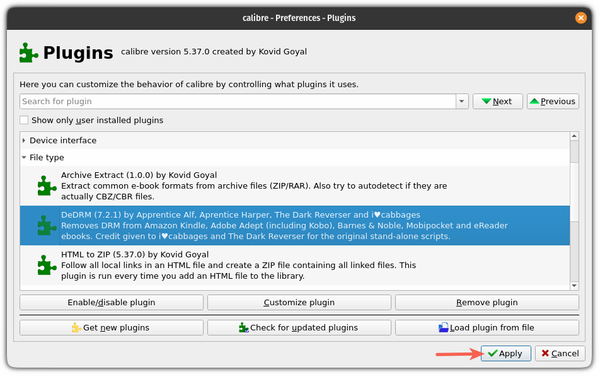Select the HTML to ZIP (5.37.0) row

(x=295, y=265)
